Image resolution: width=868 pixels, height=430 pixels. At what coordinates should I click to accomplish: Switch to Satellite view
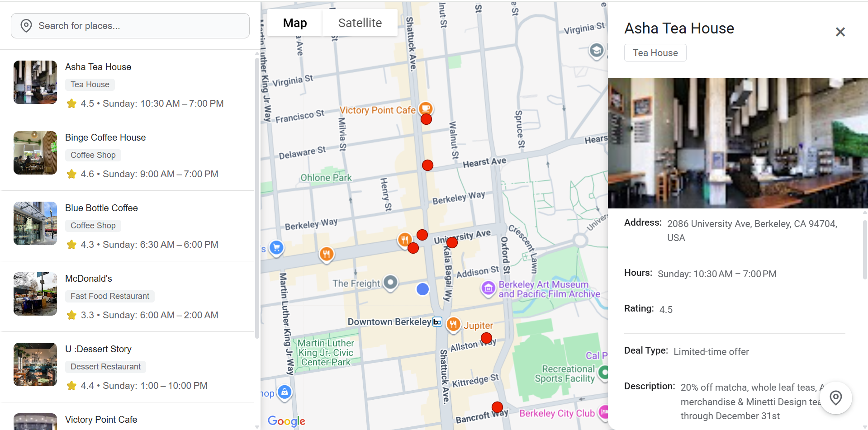coord(360,23)
